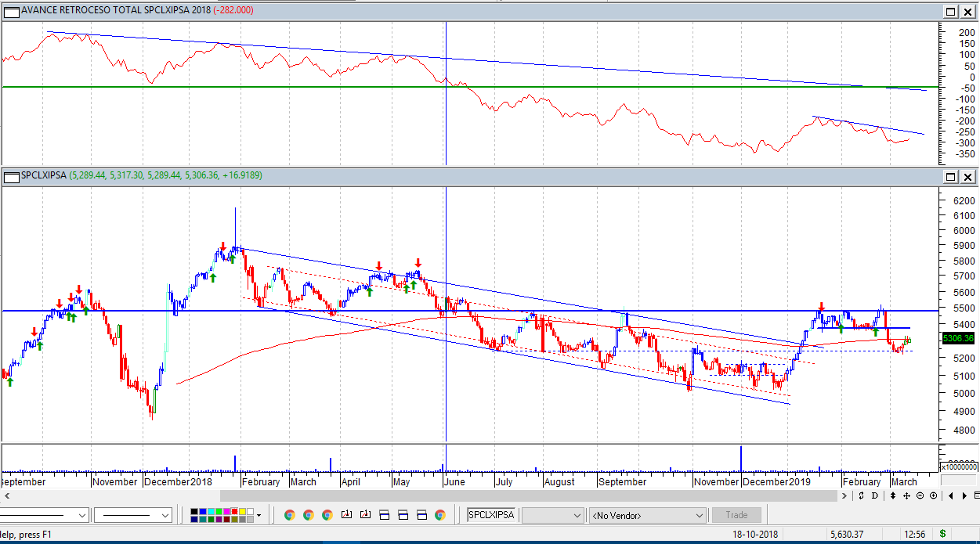Zoom in with the plus magnifier icon
This screenshot has width=980, height=544.
coord(933,495)
